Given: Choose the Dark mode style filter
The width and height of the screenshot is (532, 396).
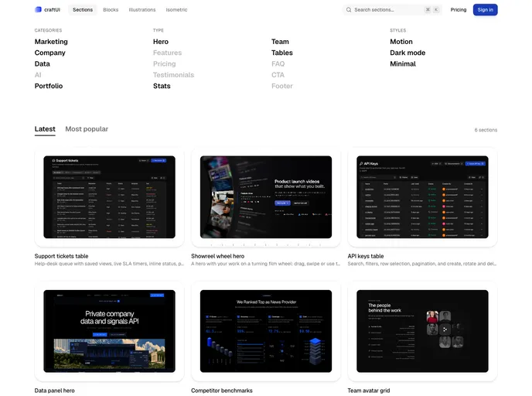Looking at the screenshot, I should tap(408, 53).
